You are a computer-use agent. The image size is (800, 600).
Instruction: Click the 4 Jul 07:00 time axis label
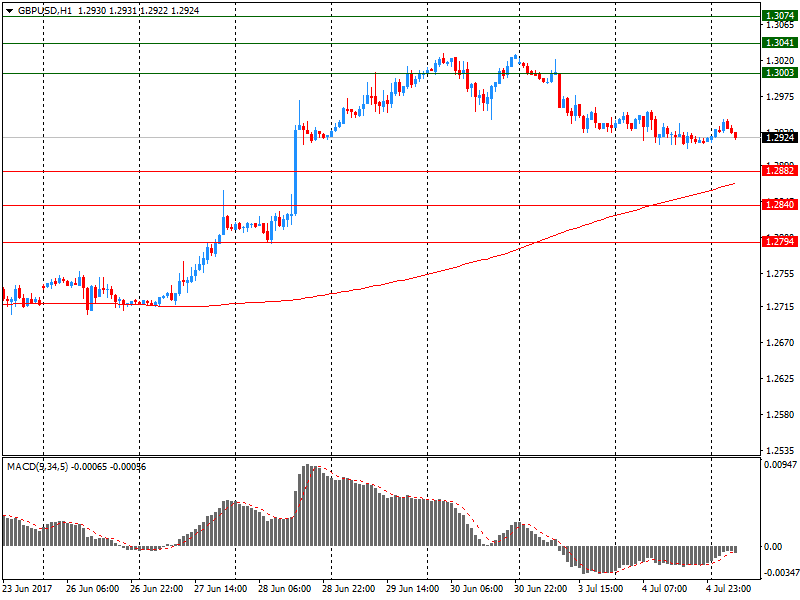(x=665, y=589)
